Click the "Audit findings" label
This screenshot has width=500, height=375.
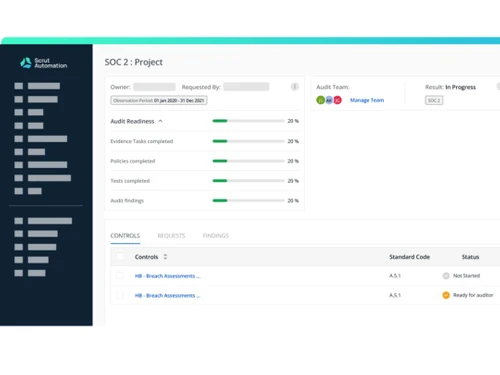point(127,201)
